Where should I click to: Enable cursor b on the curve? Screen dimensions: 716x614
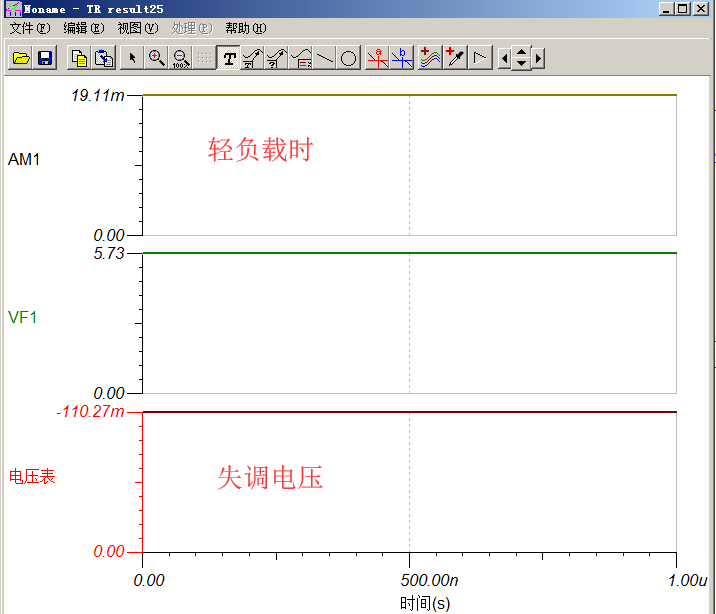tap(402, 59)
